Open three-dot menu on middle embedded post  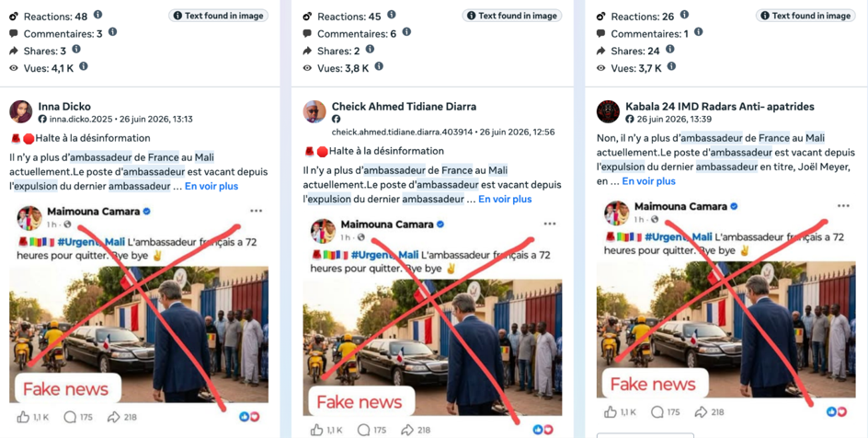click(550, 225)
